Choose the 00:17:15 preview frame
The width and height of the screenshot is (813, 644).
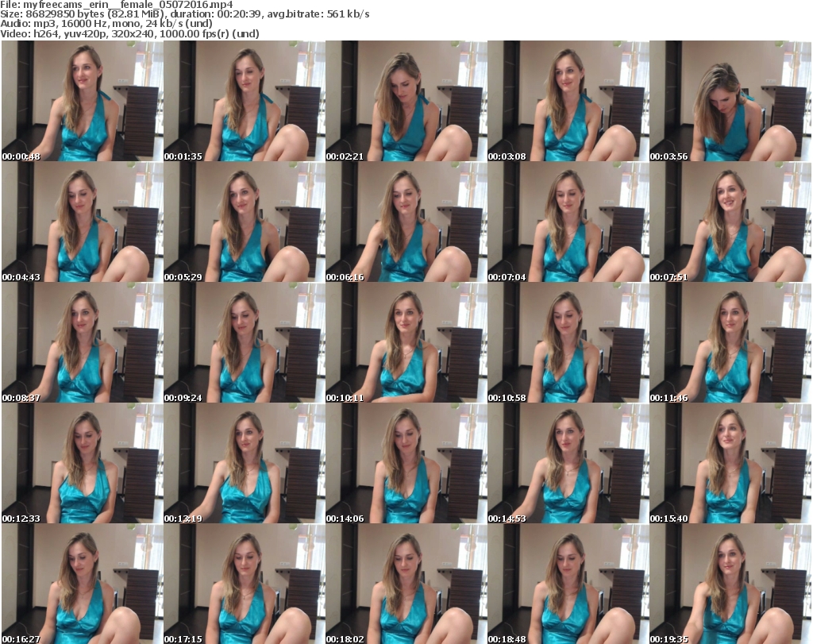[x=245, y=584]
